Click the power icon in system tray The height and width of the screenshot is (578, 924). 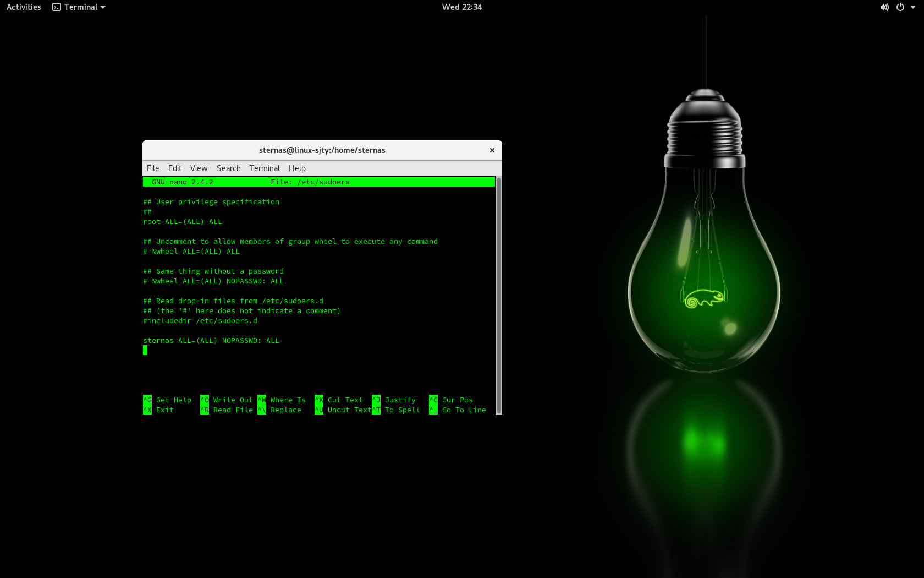[x=900, y=7]
